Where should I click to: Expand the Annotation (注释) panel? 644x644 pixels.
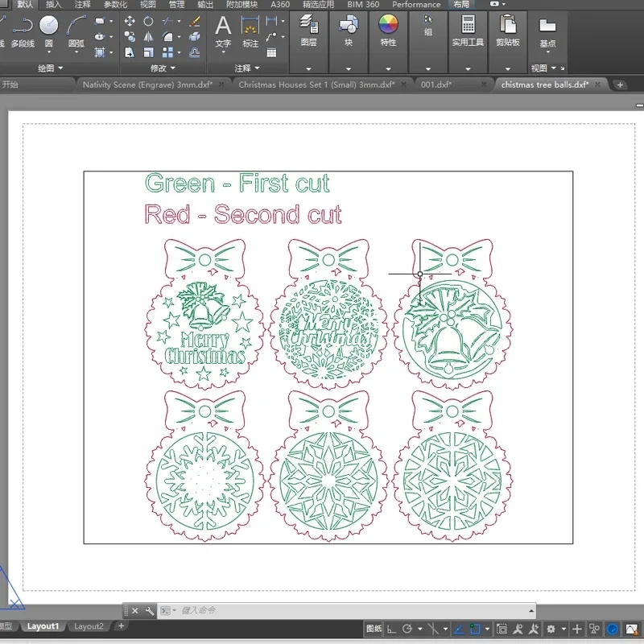tap(247, 68)
